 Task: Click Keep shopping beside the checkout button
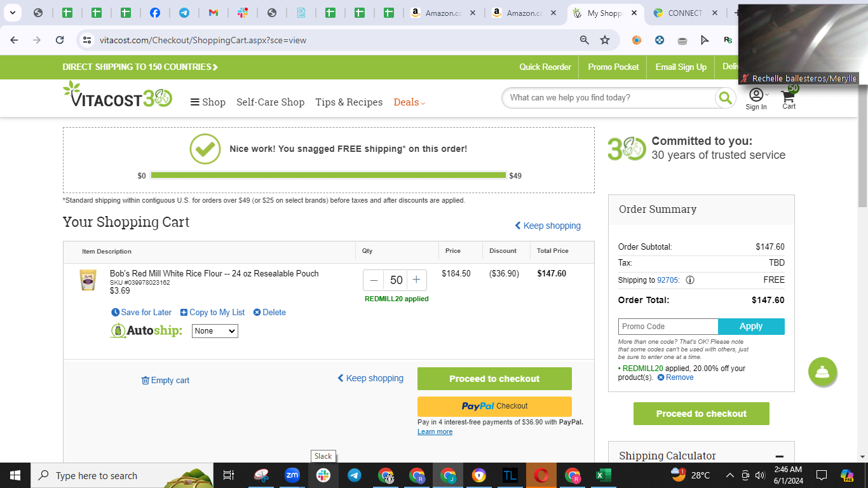(x=370, y=378)
